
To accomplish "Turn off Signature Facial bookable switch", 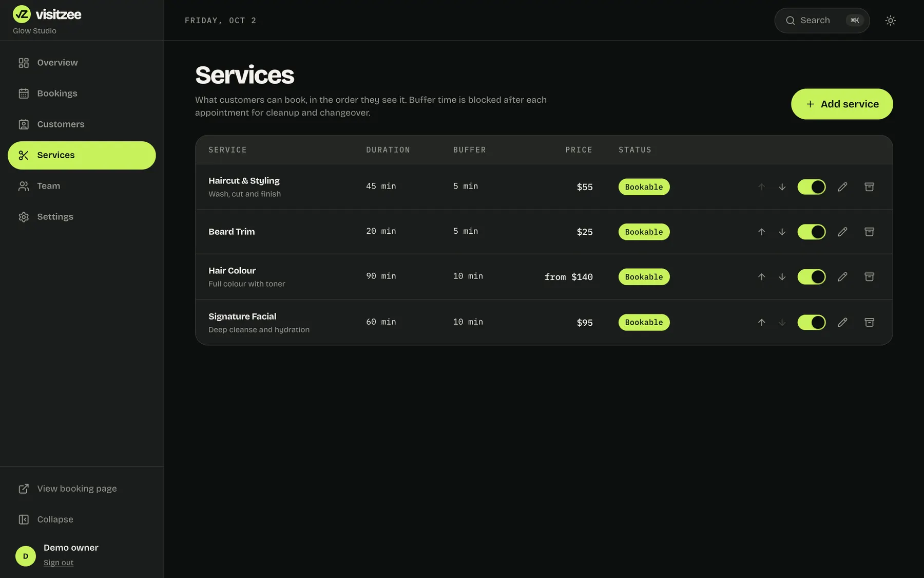I will tap(811, 323).
